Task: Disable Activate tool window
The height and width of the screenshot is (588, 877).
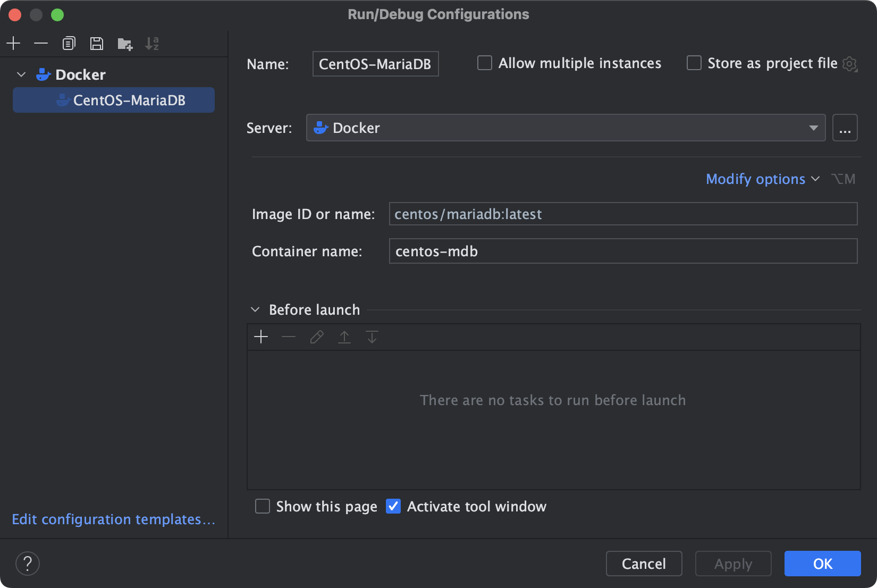Action: pos(393,506)
